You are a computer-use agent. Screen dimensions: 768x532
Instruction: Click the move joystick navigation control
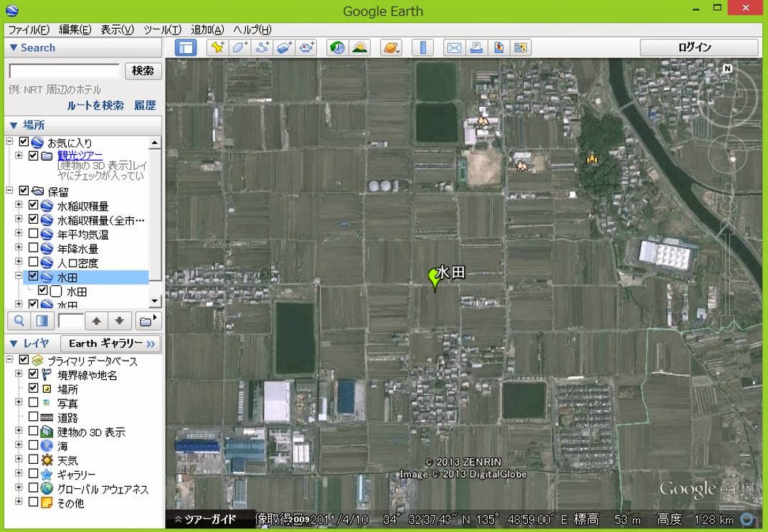point(727,155)
